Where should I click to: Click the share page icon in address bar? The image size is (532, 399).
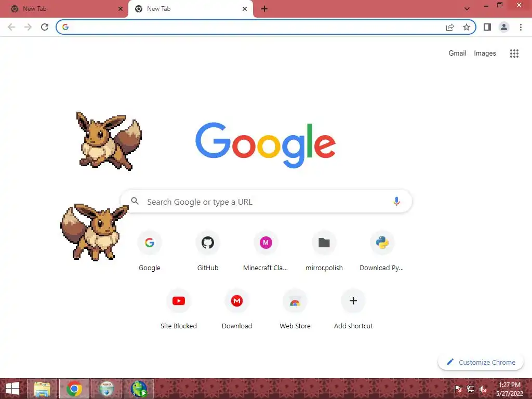click(450, 27)
